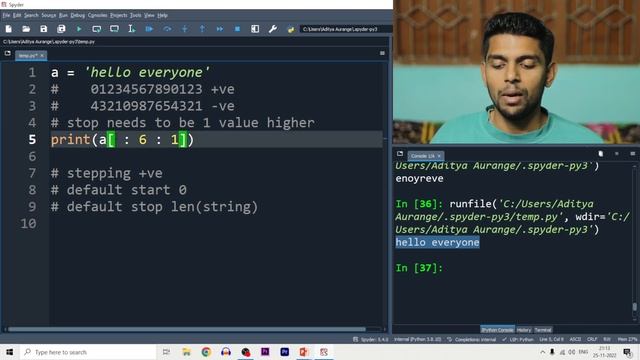Open the Search menu
Image resolution: width=640 pixels, height=360 pixels.
tap(31, 16)
